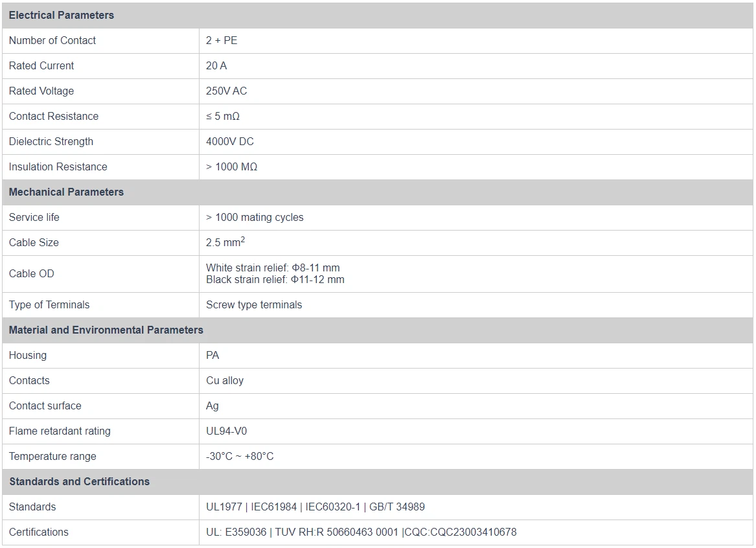Click the Contact Resistance row label

pos(54,116)
